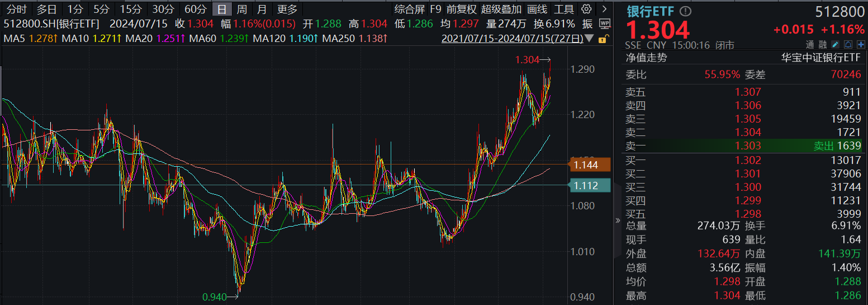Collapse the side panel with double-arrow icon
This screenshot has height=305, width=868.
(x=618, y=220)
